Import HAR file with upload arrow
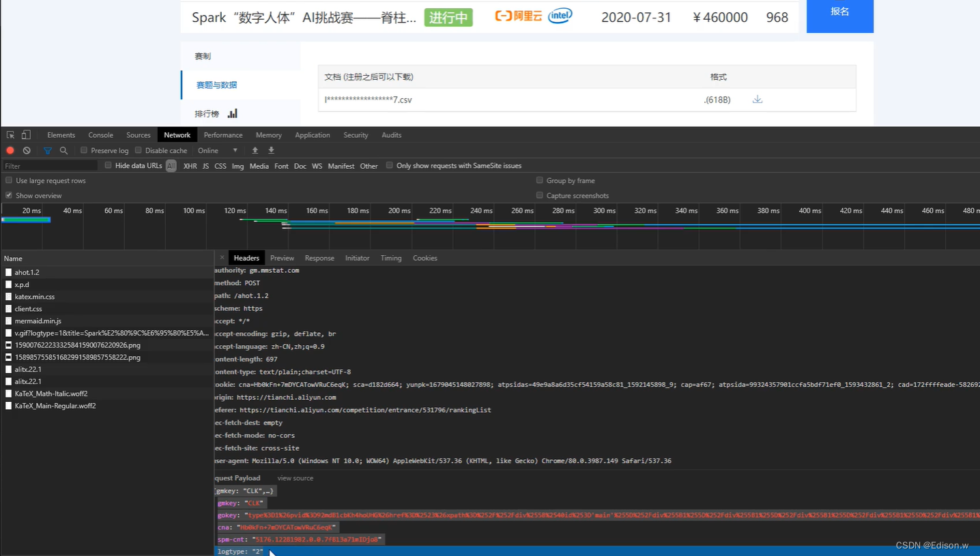Screen dimensions: 980x556 pyautogui.click(x=255, y=150)
